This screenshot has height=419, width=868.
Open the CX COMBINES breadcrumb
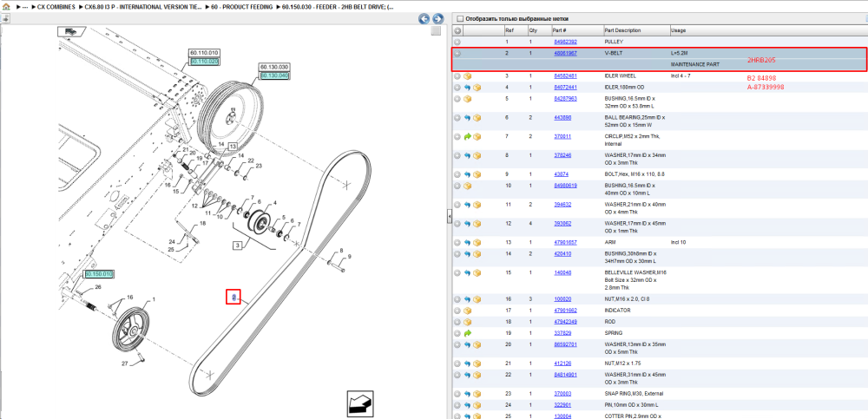(x=56, y=7)
